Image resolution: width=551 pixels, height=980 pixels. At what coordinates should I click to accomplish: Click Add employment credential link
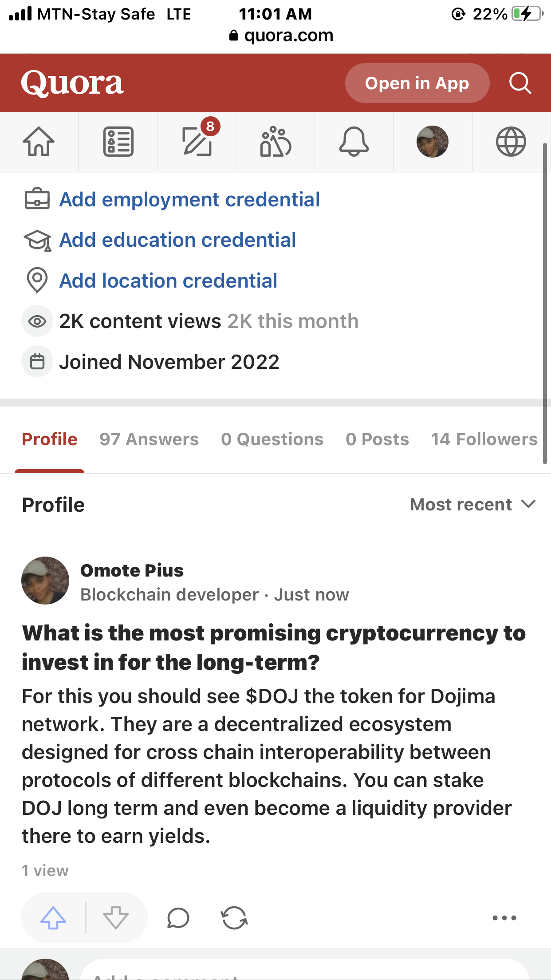click(x=189, y=200)
